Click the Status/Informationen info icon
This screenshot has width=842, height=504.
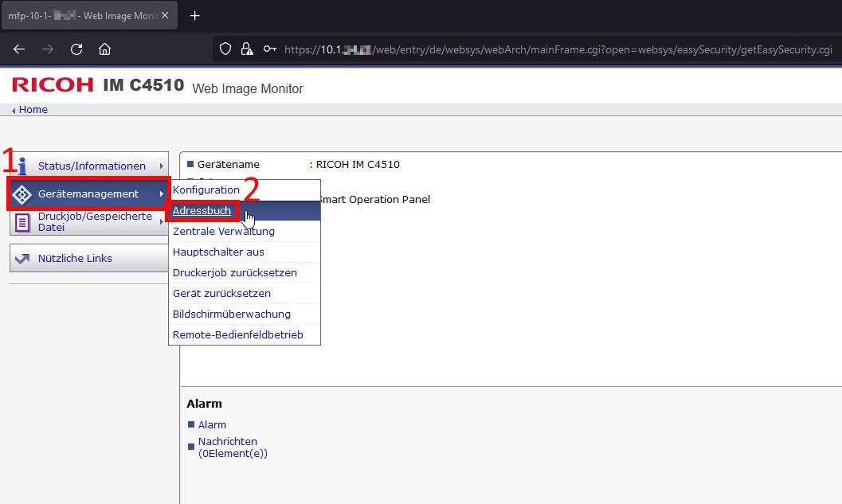[22, 166]
